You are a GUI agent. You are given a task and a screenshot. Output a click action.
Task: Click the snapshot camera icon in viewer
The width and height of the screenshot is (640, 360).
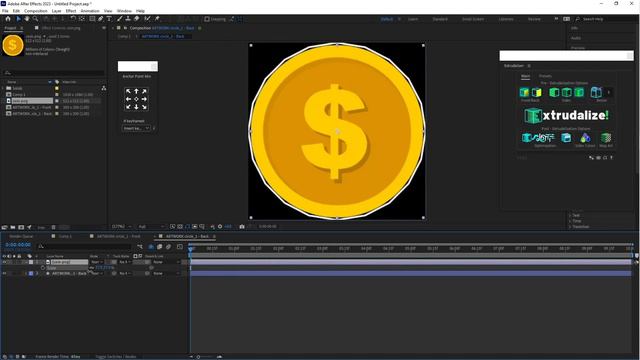pos(242,227)
